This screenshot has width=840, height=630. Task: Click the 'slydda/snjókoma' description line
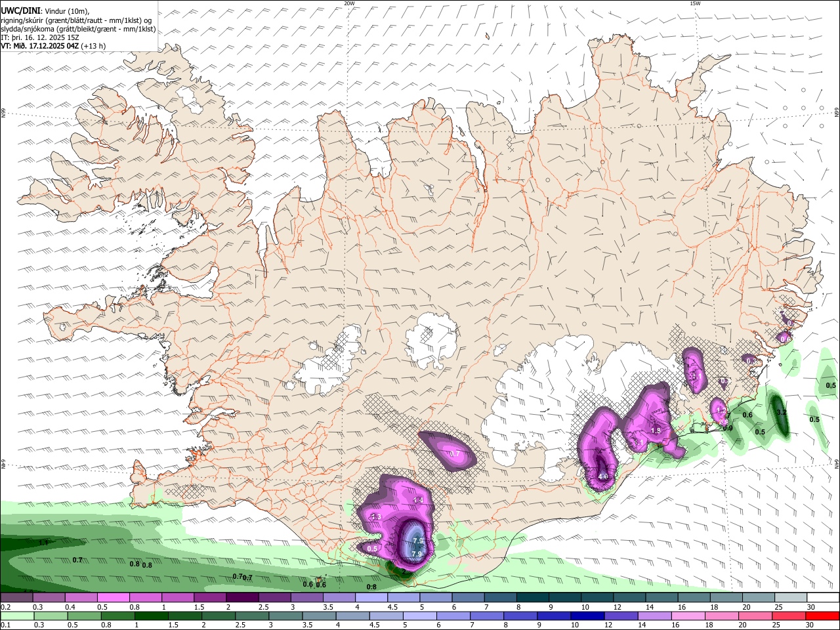(78, 29)
